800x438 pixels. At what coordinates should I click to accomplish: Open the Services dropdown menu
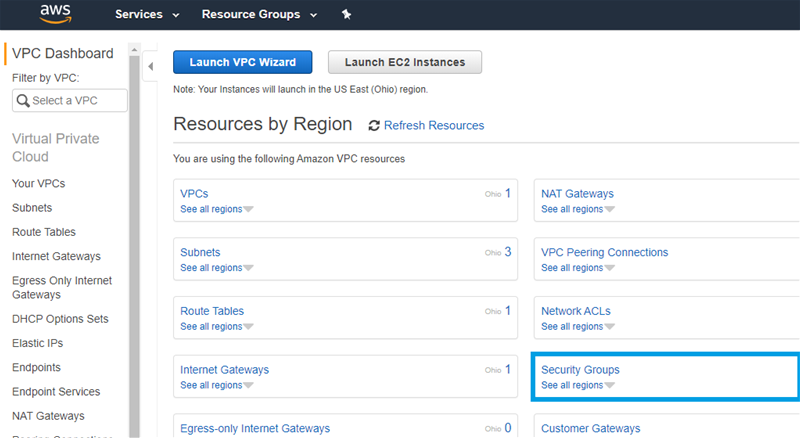click(147, 15)
